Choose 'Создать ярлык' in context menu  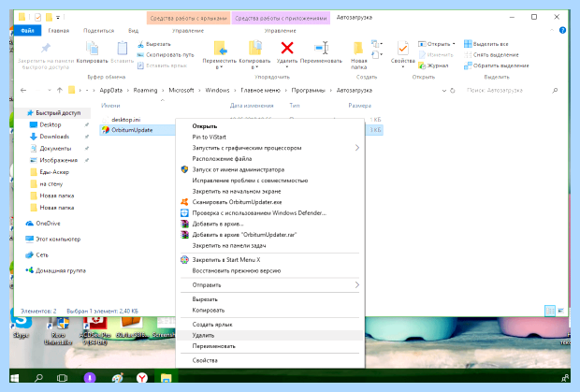point(270,325)
